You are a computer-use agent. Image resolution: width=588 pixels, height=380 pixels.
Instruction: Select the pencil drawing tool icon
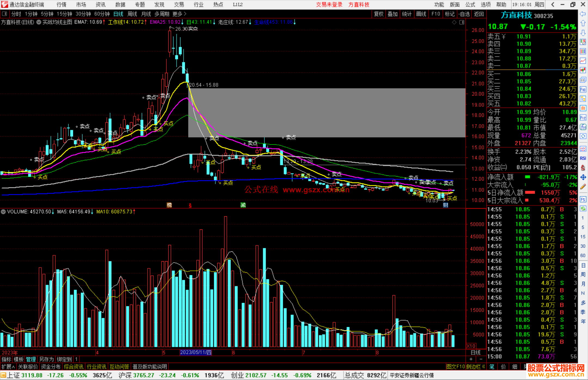point(583,187)
